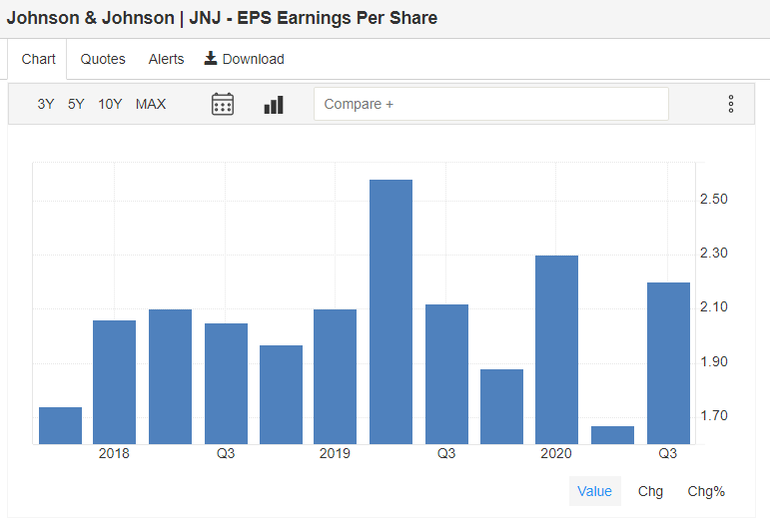Screen dimensions: 770x532
Task: Show chart as Value
Action: click(594, 491)
